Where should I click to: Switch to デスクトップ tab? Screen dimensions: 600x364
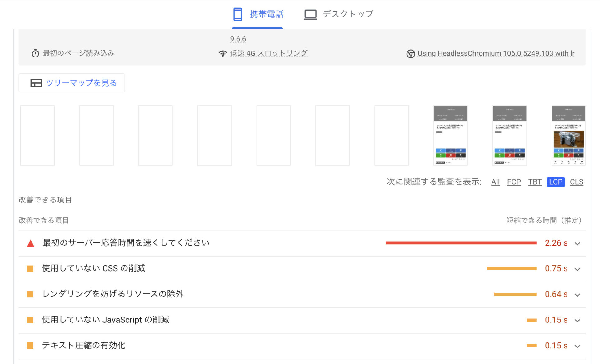[x=347, y=14]
